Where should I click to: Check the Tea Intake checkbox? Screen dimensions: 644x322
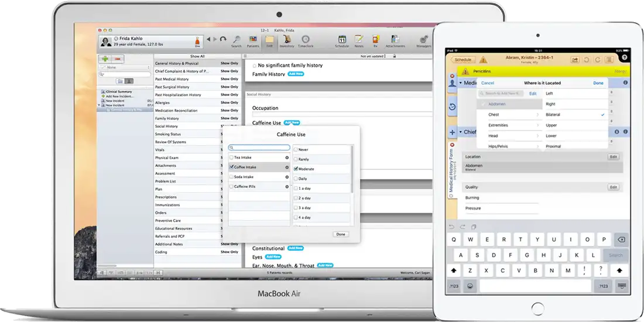(x=232, y=157)
